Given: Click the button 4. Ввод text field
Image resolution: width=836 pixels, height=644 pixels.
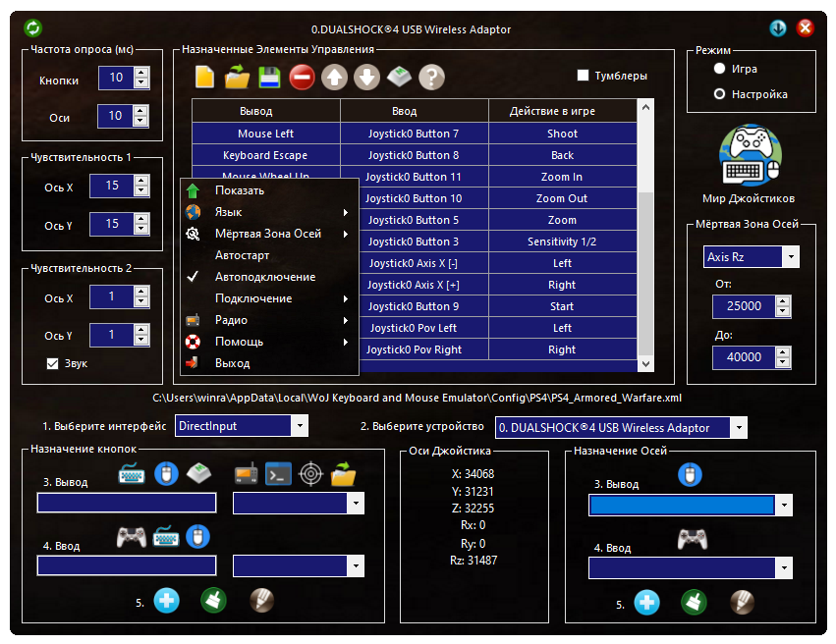Looking at the screenshot, I should tap(127, 565).
